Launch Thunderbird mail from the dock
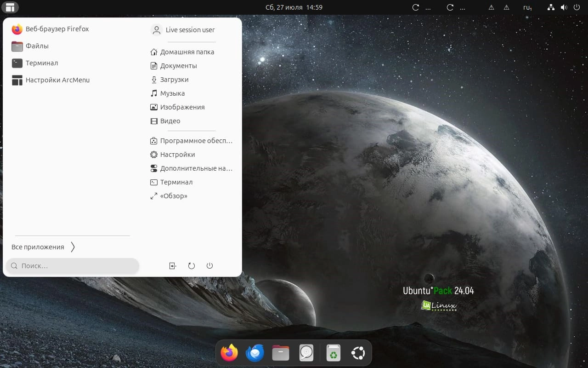The height and width of the screenshot is (368, 588). [255, 353]
